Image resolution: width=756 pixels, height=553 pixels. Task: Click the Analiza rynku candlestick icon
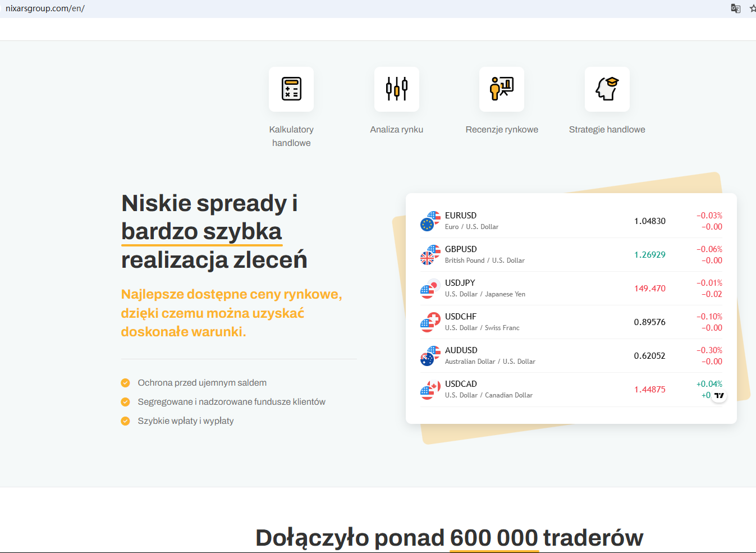tap(396, 89)
